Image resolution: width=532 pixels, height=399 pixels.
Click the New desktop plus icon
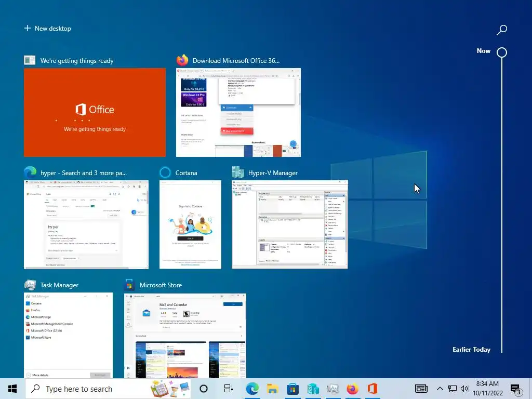coord(28,28)
